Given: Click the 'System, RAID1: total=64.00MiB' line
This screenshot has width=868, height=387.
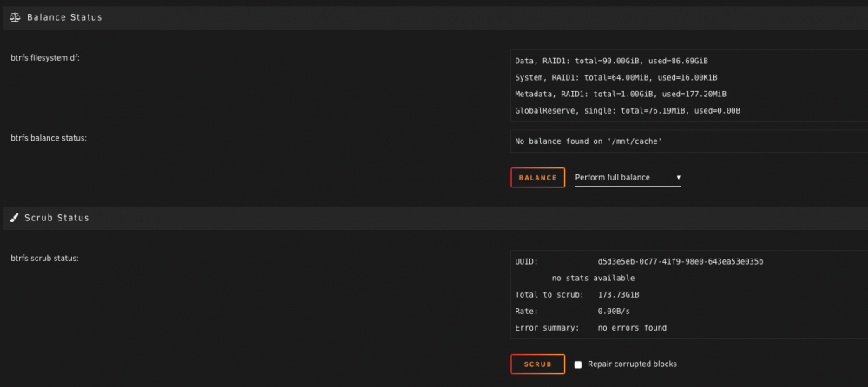Looking at the screenshot, I should point(616,77).
